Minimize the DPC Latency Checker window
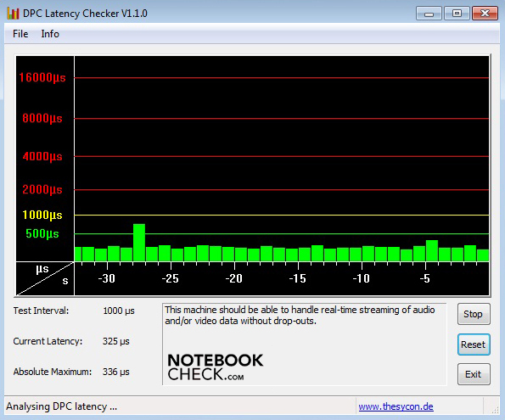Screen dimensions: 505x420 click(x=429, y=14)
